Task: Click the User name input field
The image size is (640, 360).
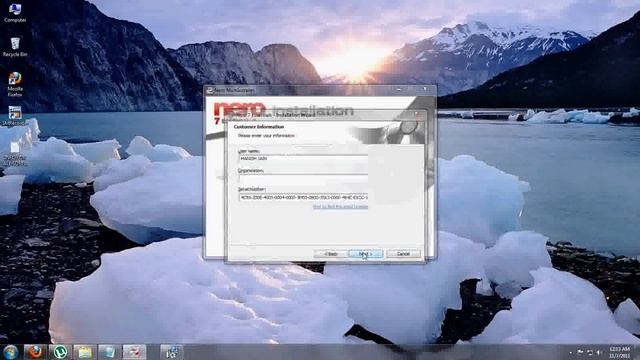Action: click(303, 159)
